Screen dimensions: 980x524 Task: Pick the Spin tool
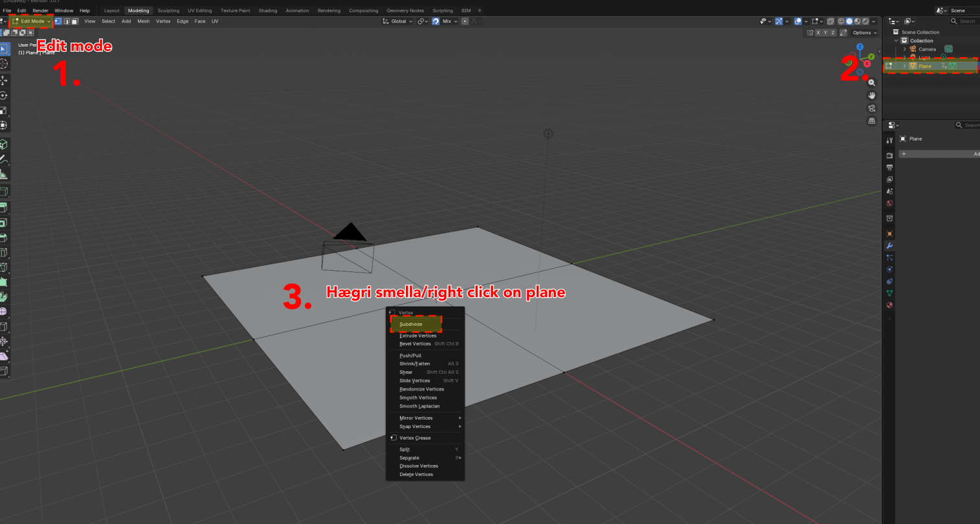(3, 297)
